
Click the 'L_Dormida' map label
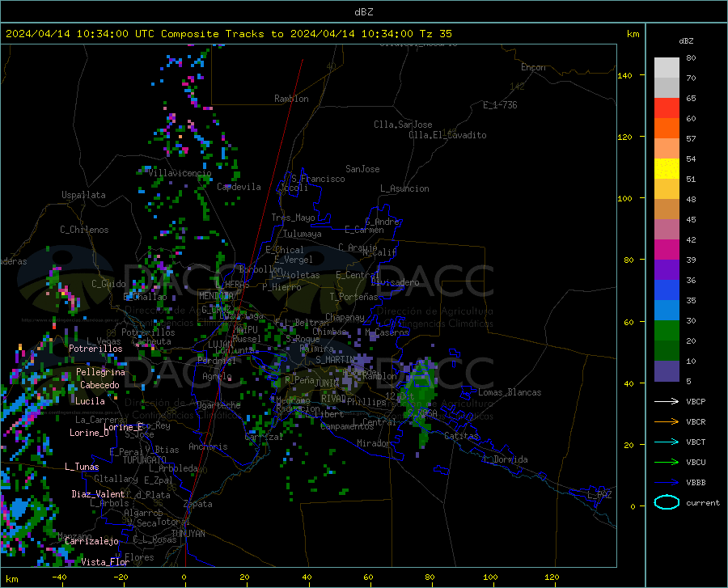pos(505,459)
